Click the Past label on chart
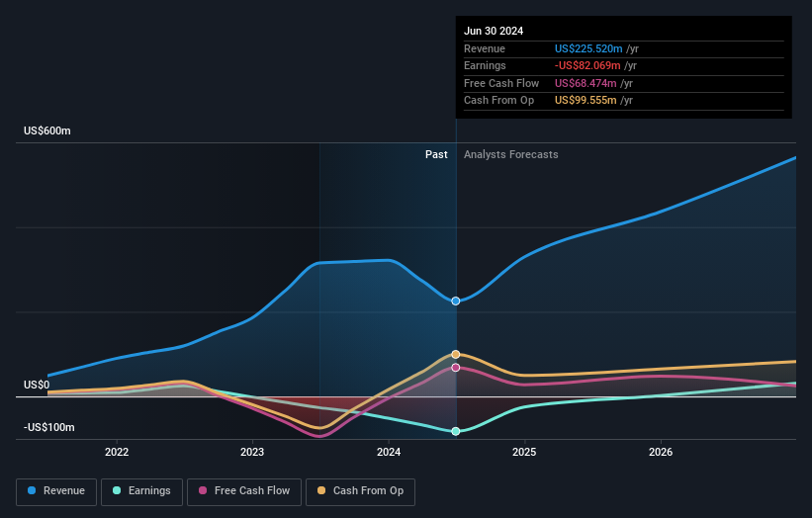Viewport: 812px width, 518px height. (436, 155)
